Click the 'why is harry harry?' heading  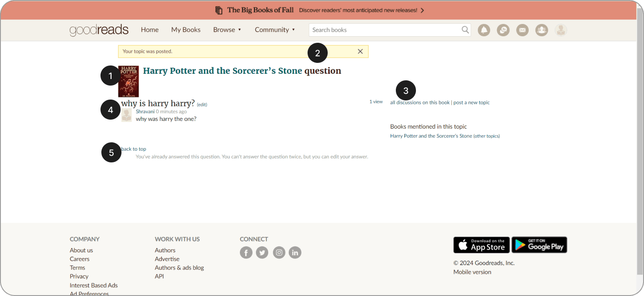click(158, 103)
